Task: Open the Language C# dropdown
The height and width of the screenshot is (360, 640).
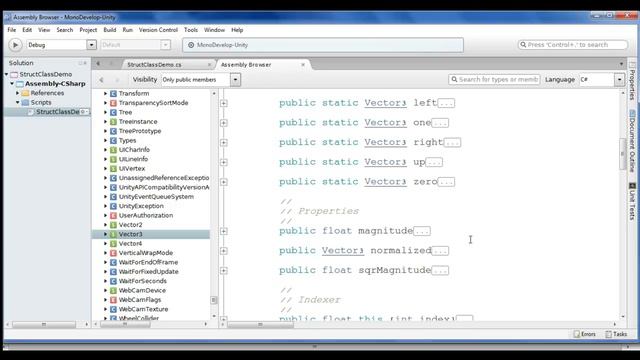Action: pos(620,80)
